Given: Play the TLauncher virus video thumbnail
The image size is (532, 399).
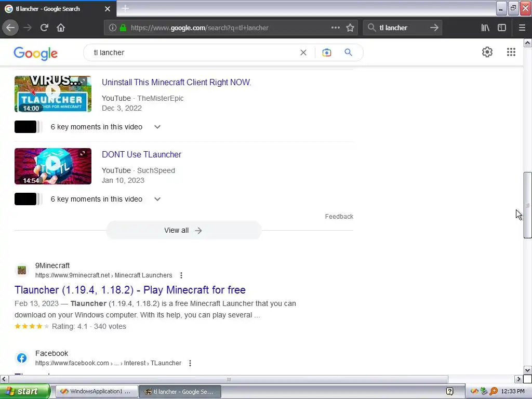Looking at the screenshot, I should click(x=53, y=94).
